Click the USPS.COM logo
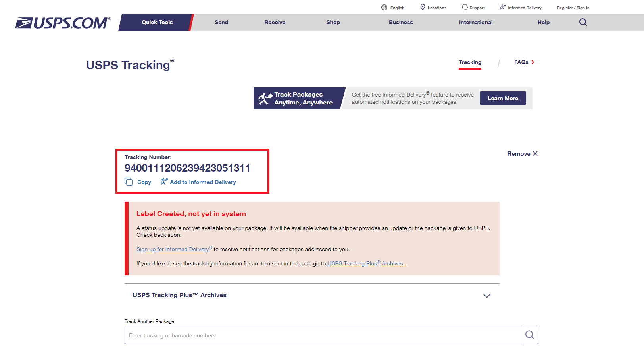 [63, 23]
